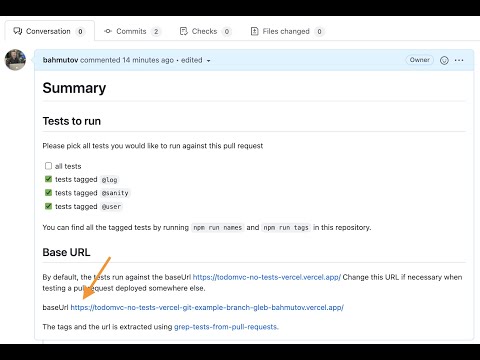The width and height of the screenshot is (480, 360).
Task: Click the Files changed diff icon
Action: click(254, 31)
